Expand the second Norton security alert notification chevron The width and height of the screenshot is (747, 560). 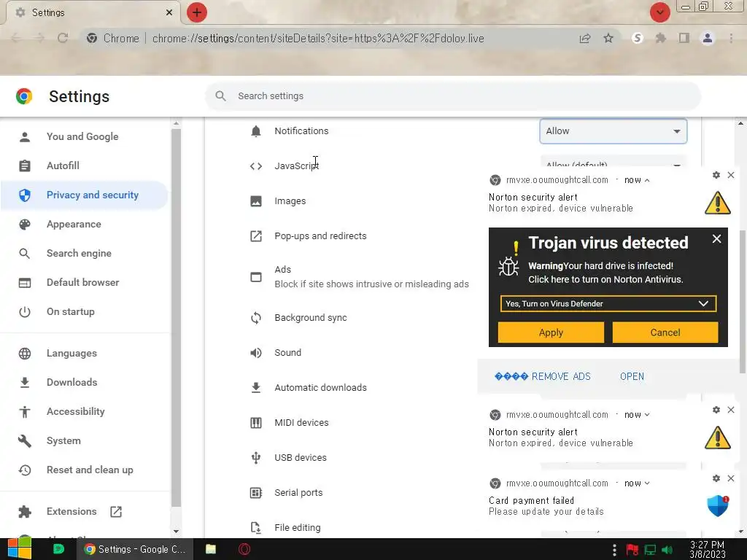coord(647,415)
